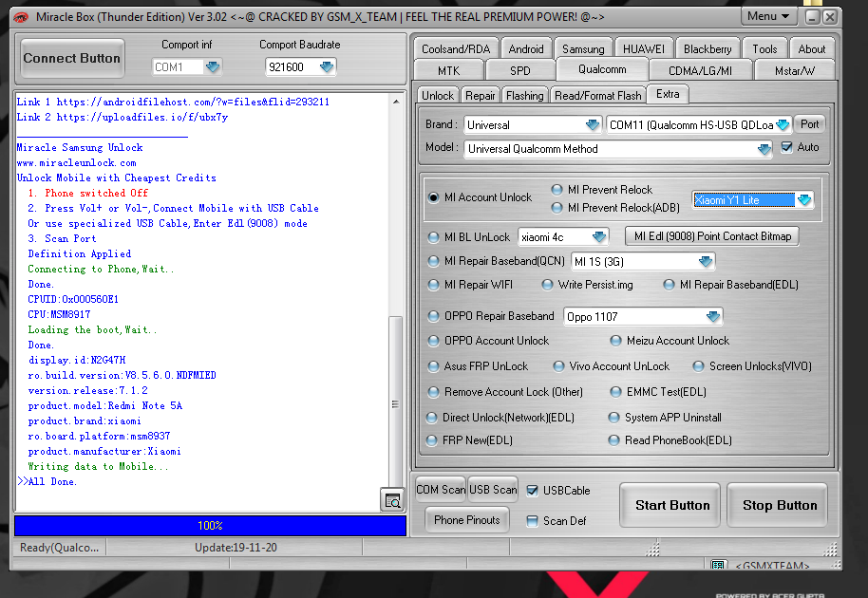Select Asus FRP UnLock radio button
868x598 pixels.
pos(433,366)
